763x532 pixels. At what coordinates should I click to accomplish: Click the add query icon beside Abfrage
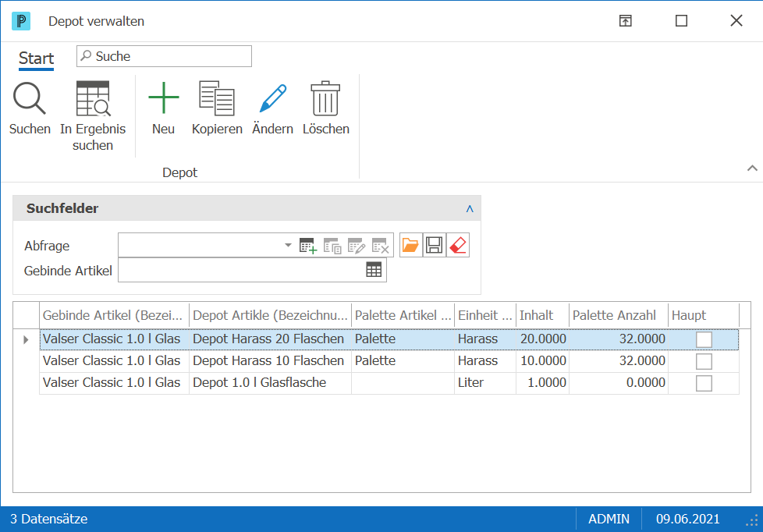coord(308,245)
